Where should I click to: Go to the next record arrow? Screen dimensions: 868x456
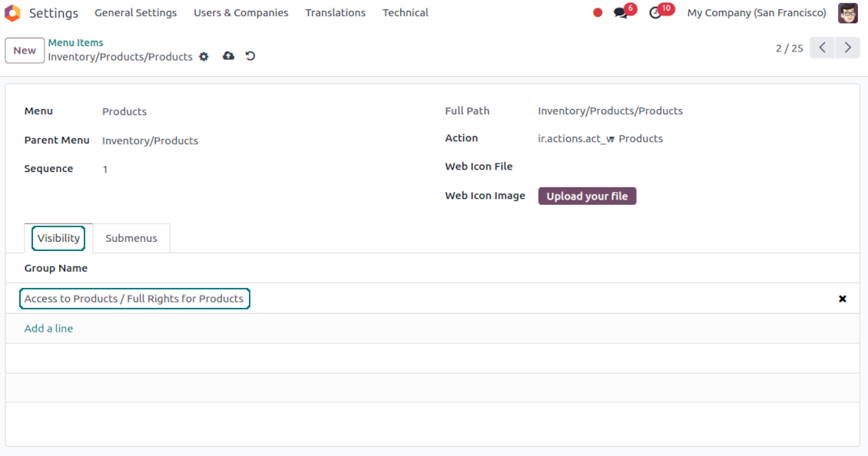click(847, 48)
